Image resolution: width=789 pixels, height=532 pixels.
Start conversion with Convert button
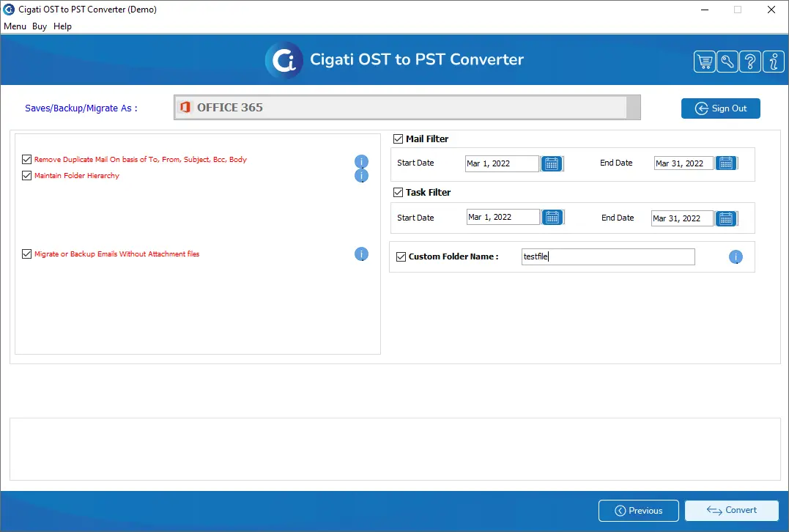tap(732, 510)
